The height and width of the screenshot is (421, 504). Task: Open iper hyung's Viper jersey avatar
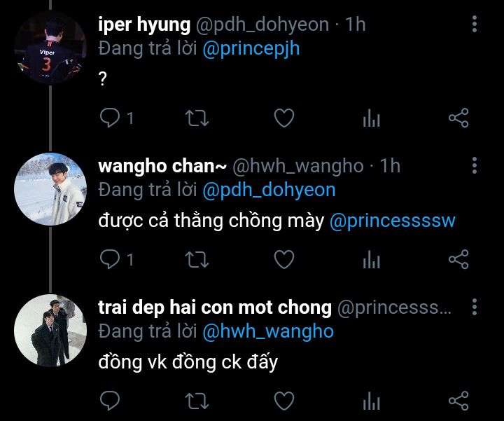tap(50, 48)
